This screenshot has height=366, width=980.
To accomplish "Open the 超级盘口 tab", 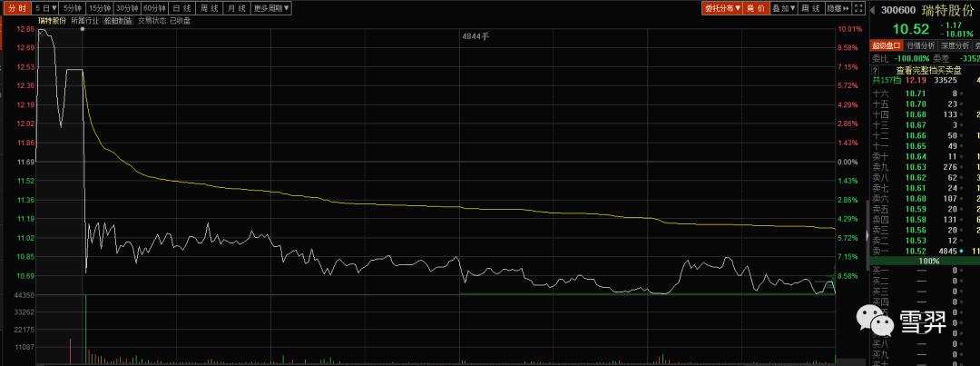I will [x=886, y=45].
